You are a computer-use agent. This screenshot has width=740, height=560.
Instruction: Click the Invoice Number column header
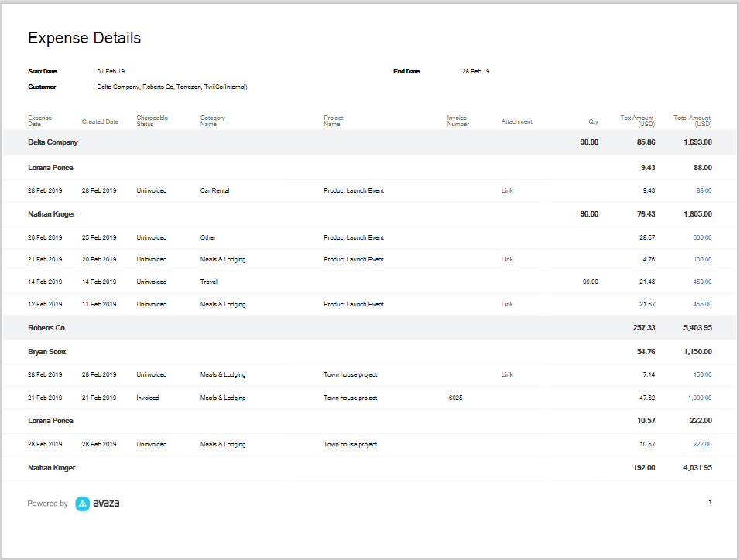click(x=457, y=121)
